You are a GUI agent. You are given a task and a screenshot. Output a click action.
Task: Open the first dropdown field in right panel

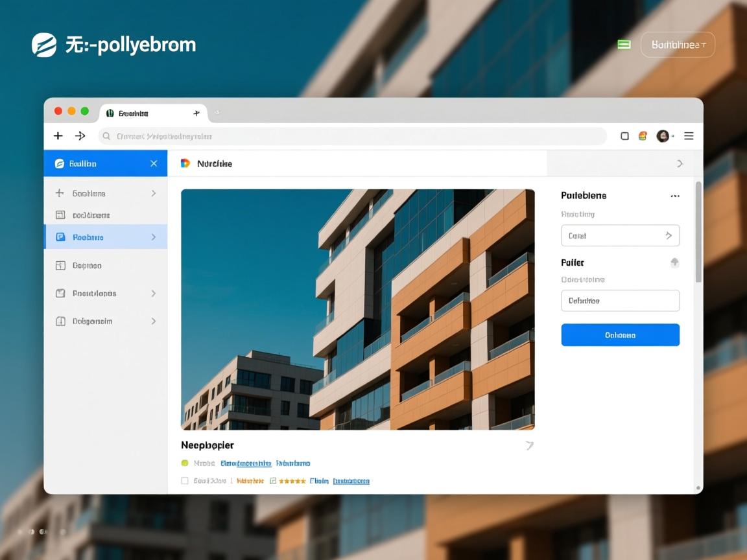point(619,236)
